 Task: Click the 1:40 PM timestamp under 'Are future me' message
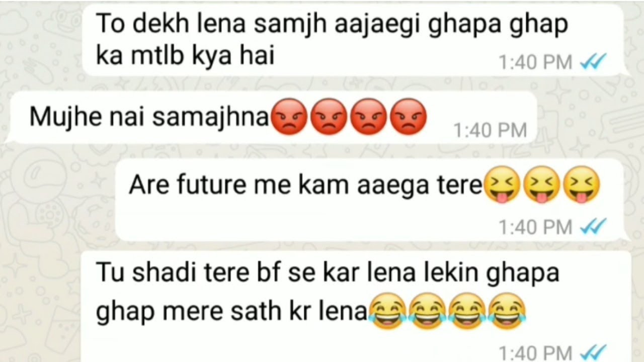535,227
